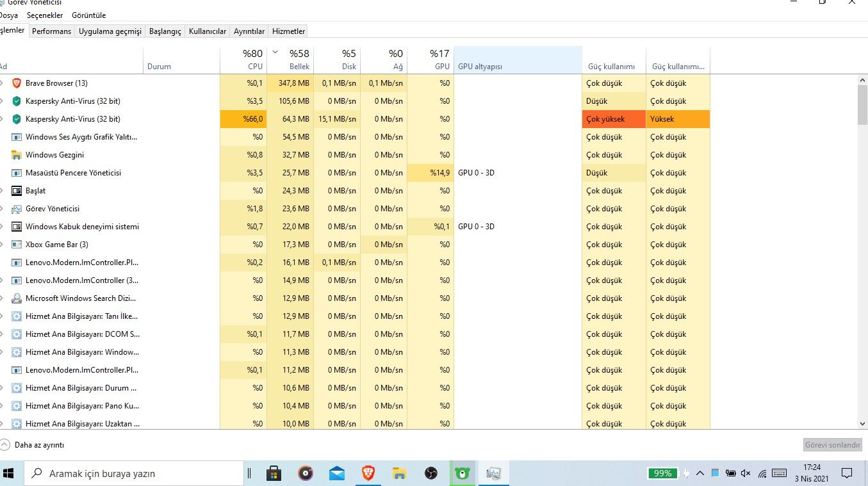The height and width of the screenshot is (486, 868).
Task: Switch to the Performans tab
Action: [52, 31]
